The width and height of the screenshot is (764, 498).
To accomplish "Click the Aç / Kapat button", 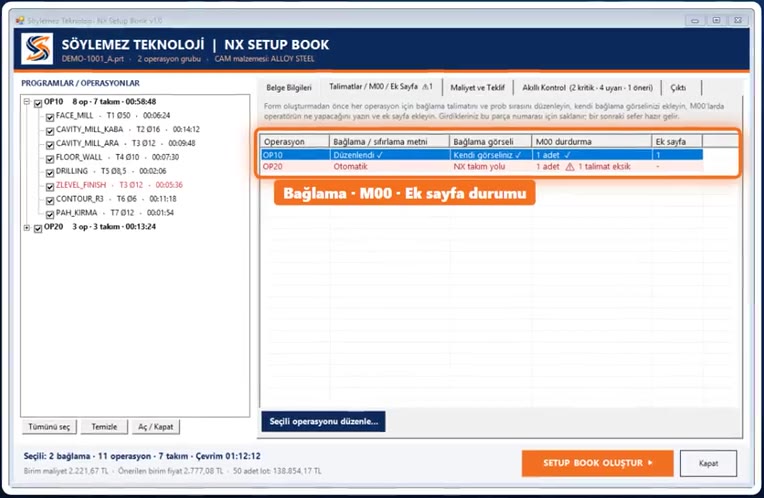I will tap(155, 427).
